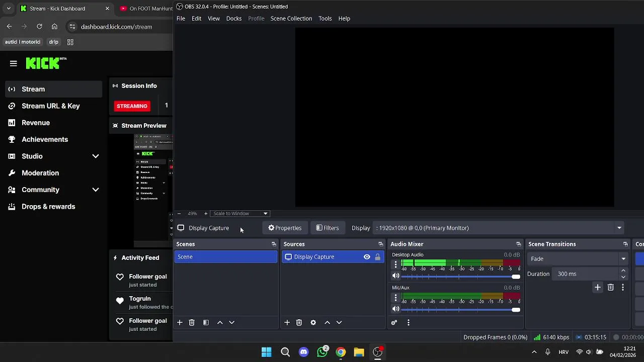644x362 pixels.
Task: Add a scene transition with plus icon
Action: tap(598, 287)
